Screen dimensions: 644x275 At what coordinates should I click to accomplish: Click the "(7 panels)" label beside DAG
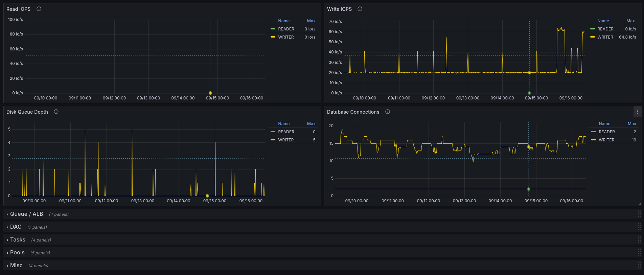tap(37, 227)
